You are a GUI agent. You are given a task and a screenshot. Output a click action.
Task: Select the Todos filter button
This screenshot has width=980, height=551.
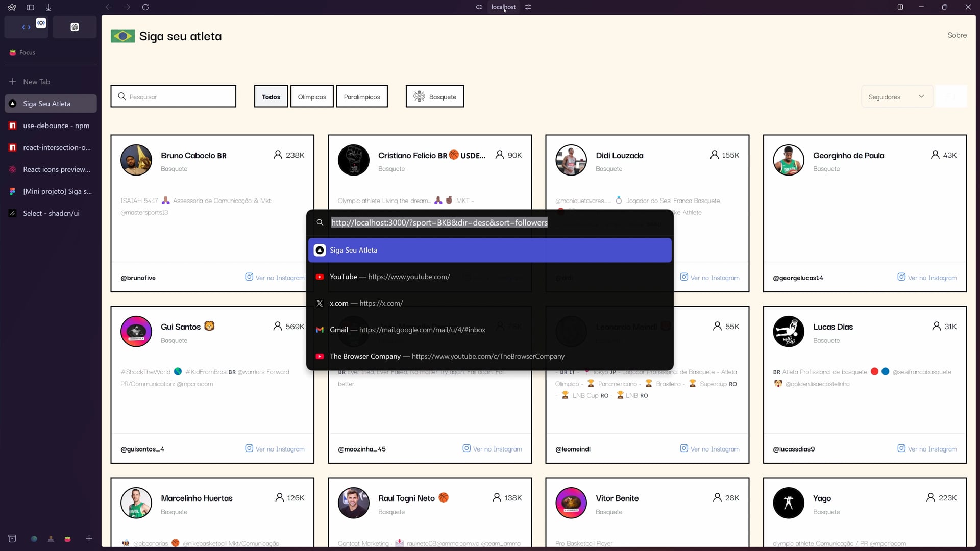pyautogui.click(x=271, y=96)
